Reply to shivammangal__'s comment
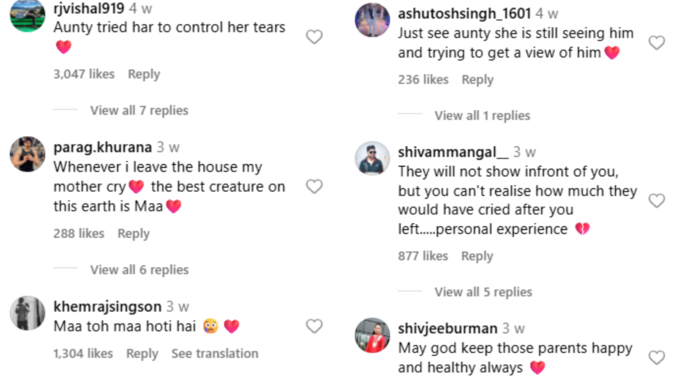The image size is (680, 383). tap(477, 256)
